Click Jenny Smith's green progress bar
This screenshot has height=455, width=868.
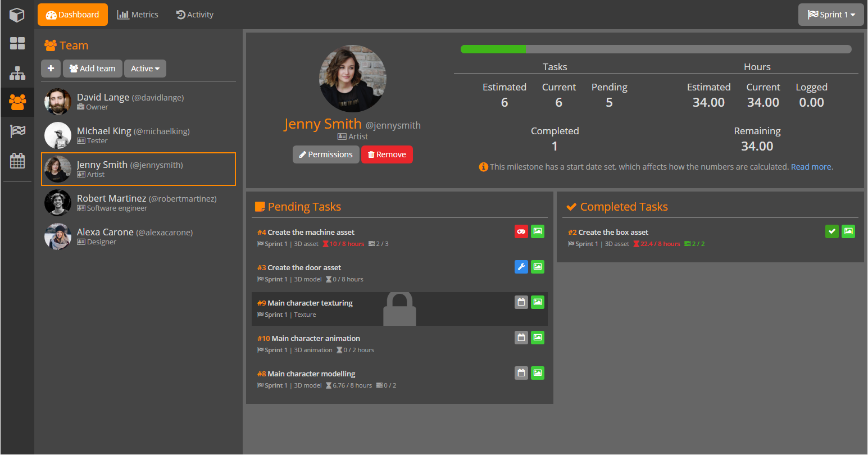tap(493, 49)
